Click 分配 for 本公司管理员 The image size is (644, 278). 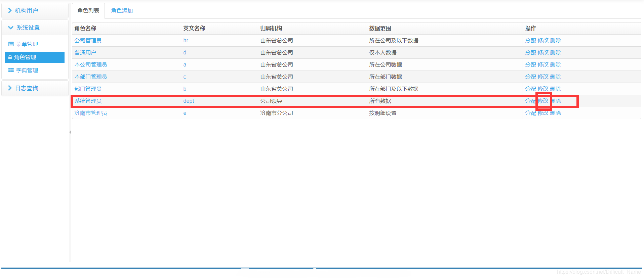click(x=531, y=64)
